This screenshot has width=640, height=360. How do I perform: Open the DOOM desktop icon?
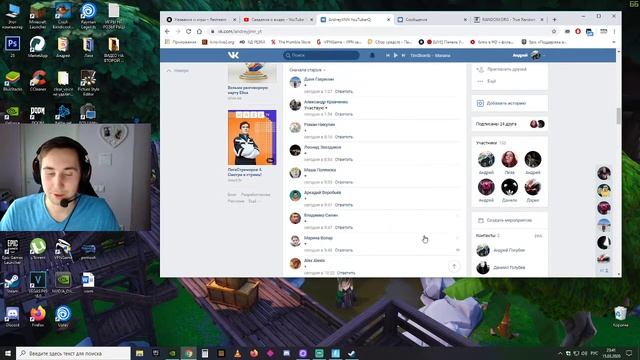click(38, 113)
